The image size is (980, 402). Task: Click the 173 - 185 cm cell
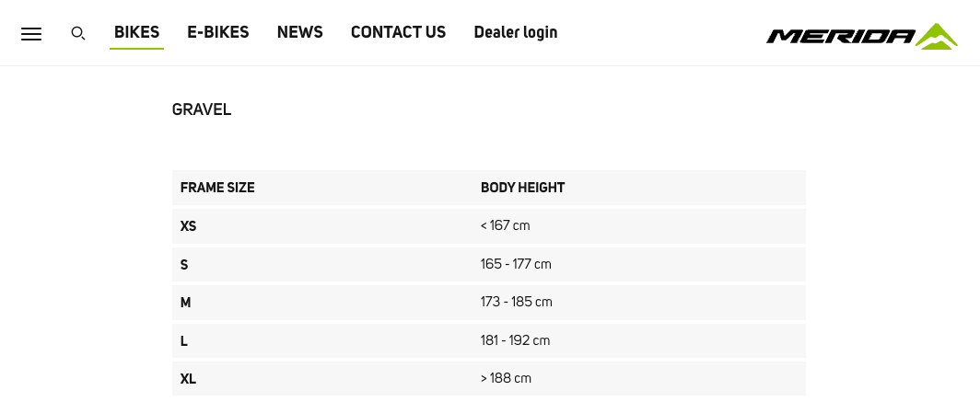click(516, 302)
